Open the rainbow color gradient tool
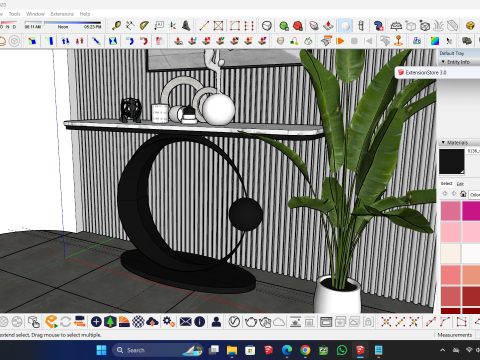Viewport: 480px width, 360px height. pos(435,41)
